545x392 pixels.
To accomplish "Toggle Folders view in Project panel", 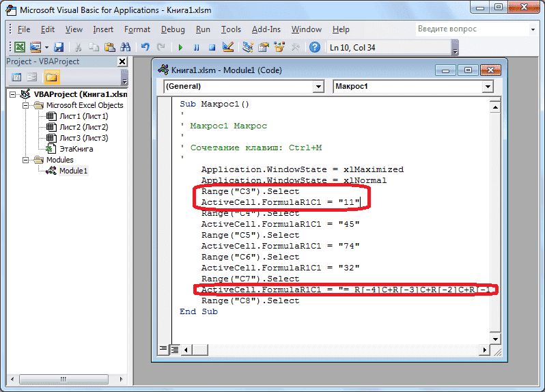I will (51, 77).
